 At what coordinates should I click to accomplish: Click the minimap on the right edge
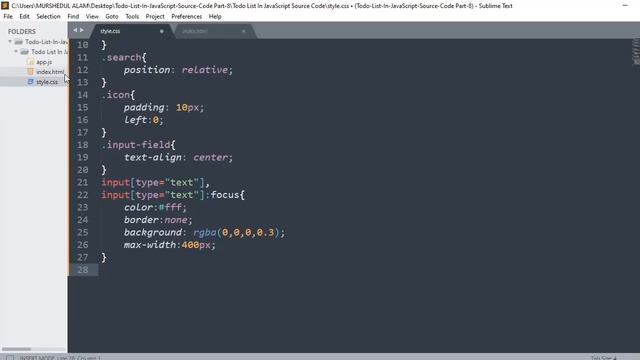click(636, 51)
